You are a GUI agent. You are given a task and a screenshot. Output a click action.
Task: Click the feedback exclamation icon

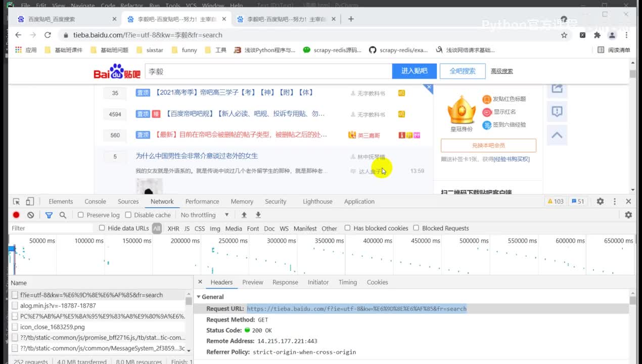tap(557, 112)
